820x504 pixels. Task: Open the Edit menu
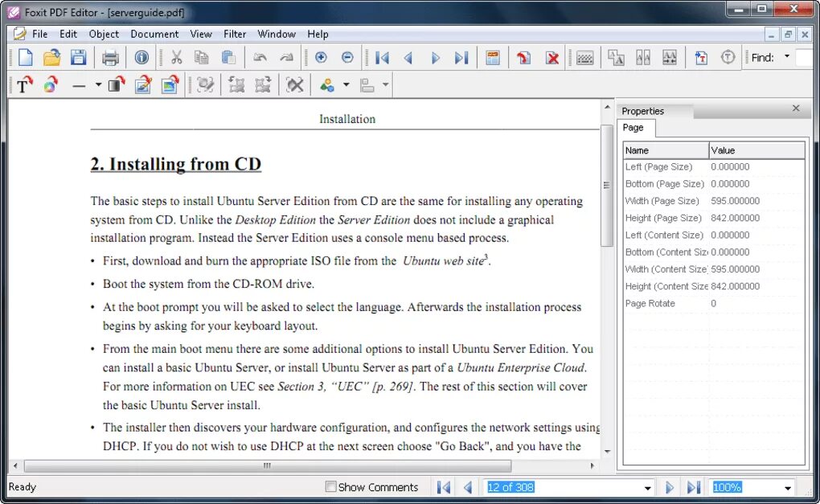[68, 34]
